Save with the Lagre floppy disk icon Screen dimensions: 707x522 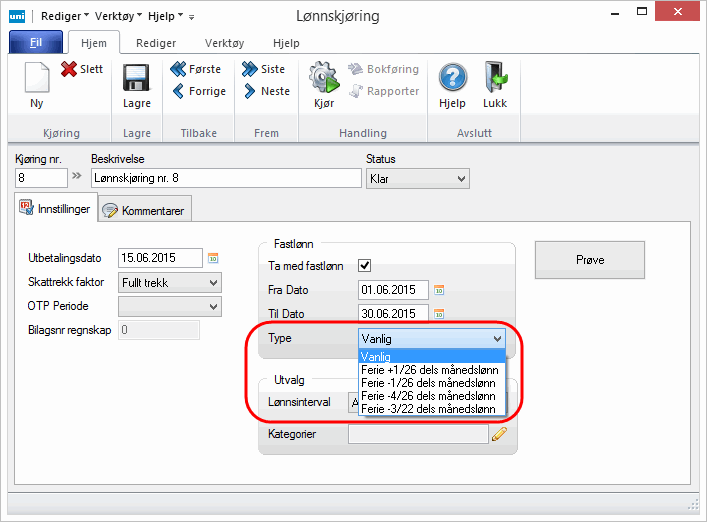pos(136,78)
